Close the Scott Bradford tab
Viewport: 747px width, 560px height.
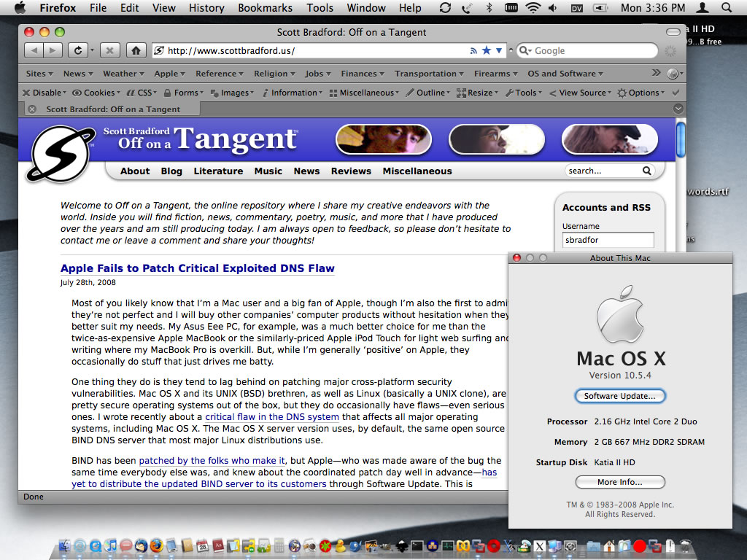click(x=31, y=109)
